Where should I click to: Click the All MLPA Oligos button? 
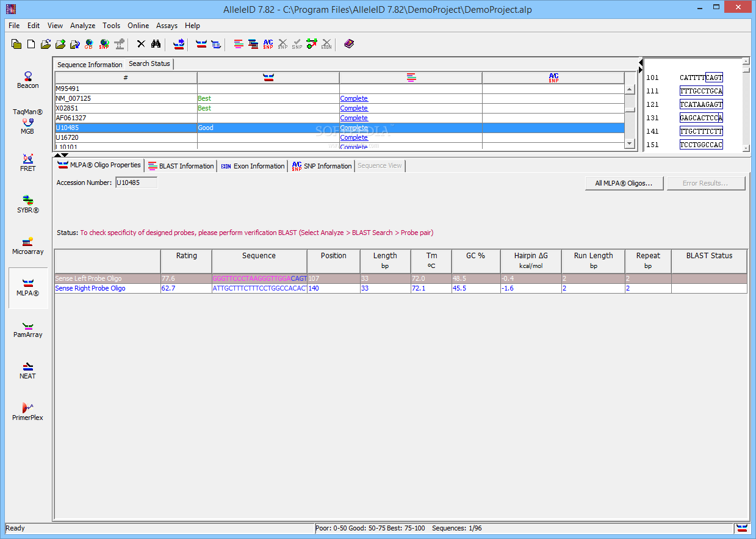(624, 183)
